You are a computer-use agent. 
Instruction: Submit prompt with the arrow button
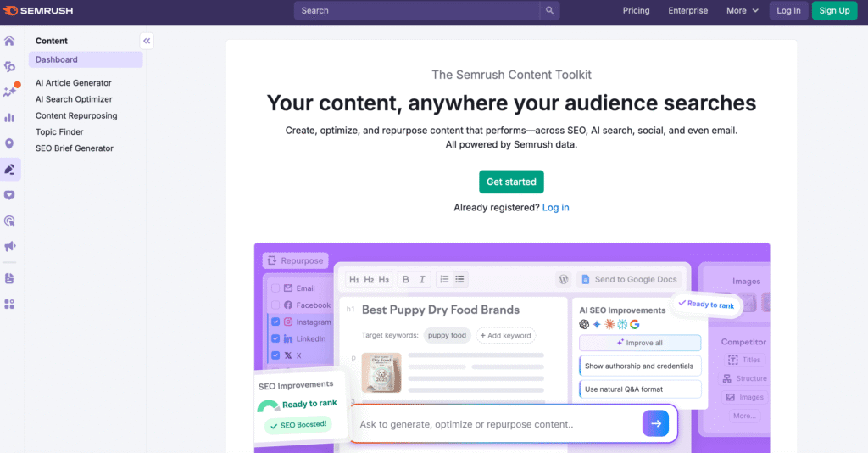click(655, 423)
